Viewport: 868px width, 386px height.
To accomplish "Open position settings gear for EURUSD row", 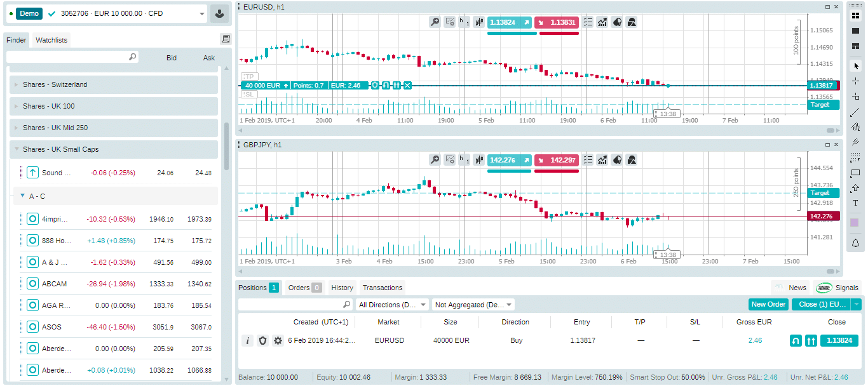I will point(278,341).
